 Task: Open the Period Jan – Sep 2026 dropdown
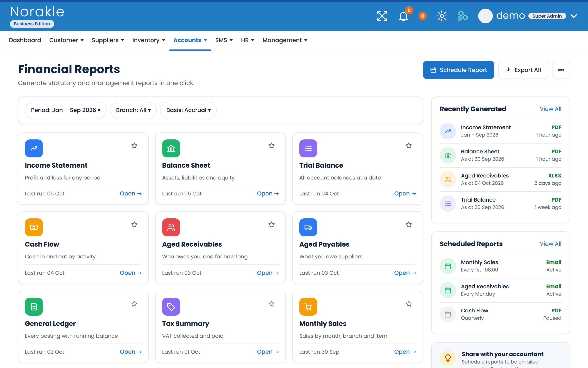pos(66,110)
